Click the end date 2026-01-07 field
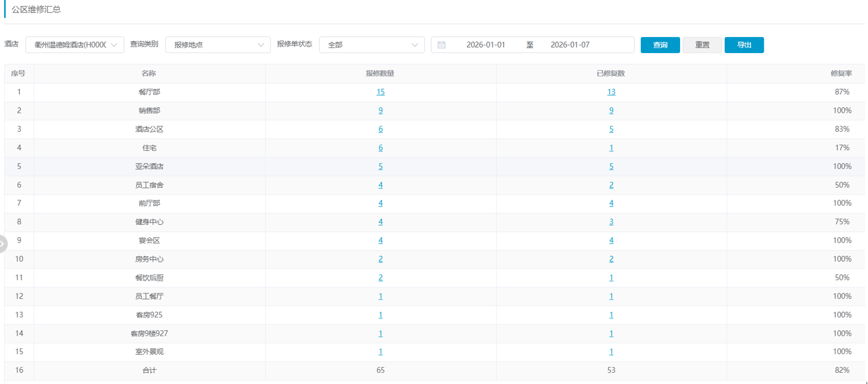The image size is (868, 384). coord(570,45)
